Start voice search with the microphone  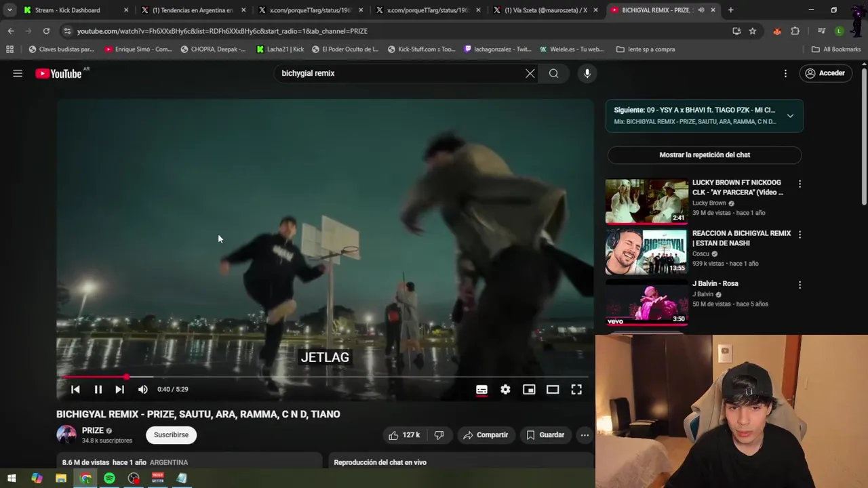[x=587, y=73]
